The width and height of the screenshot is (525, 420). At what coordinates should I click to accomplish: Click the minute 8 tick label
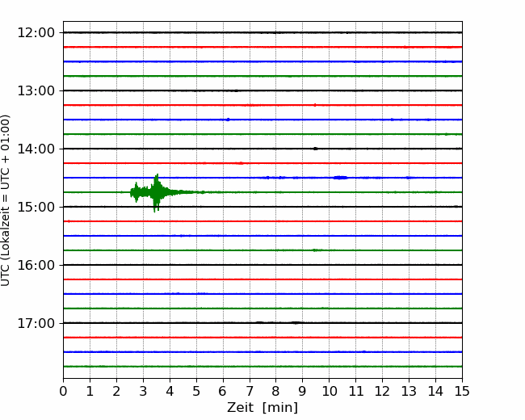tap(275, 392)
